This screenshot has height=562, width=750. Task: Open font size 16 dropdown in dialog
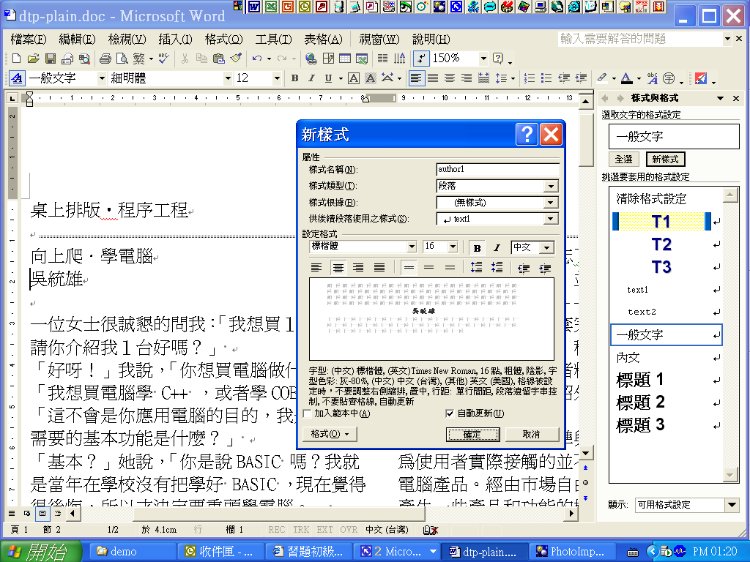452,247
